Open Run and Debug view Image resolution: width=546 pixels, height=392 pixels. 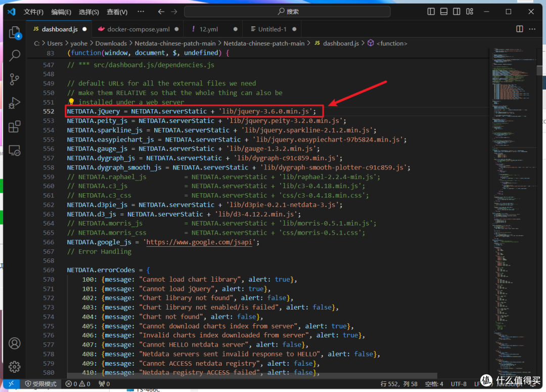click(x=15, y=103)
